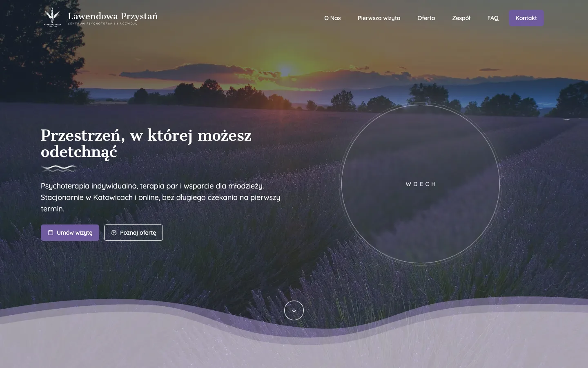The image size is (588, 368).
Task: Click the WDECH breathing circle
Action: [421, 184]
